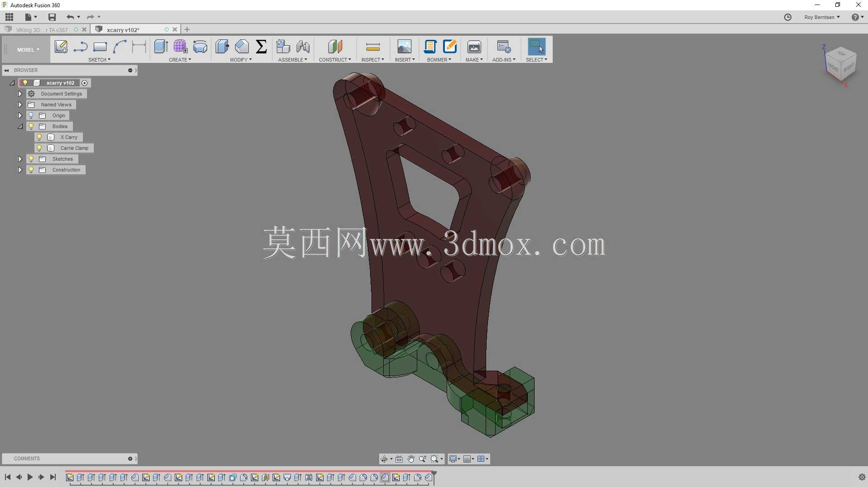Click the ViewCube to reorient view
The image size is (868, 487).
click(x=841, y=64)
